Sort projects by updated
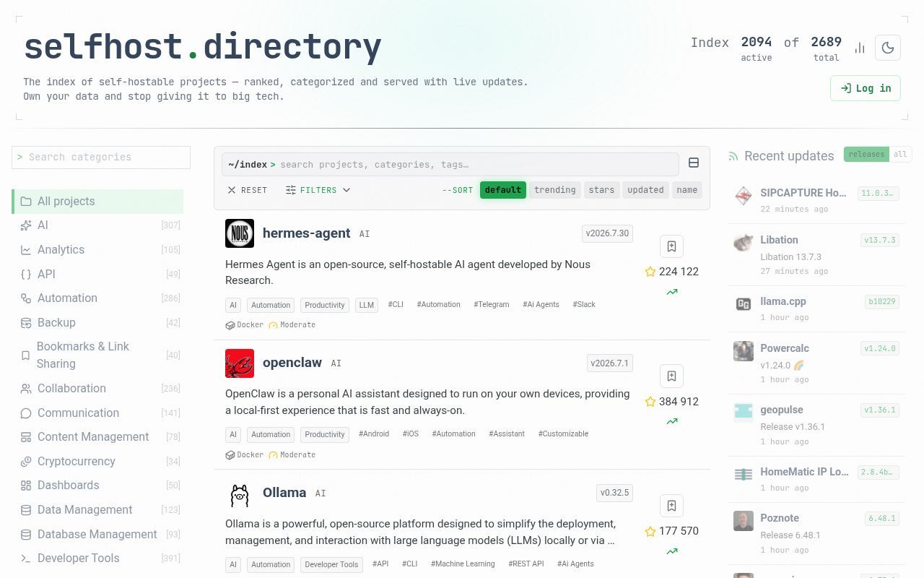 click(x=645, y=190)
